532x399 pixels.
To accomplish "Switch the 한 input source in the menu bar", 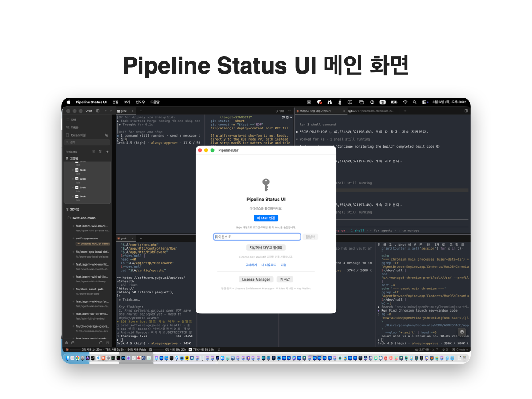I will [x=383, y=102].
